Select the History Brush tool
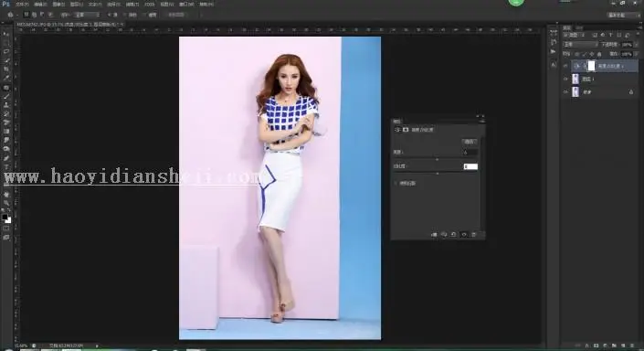 tap(6, 114)
